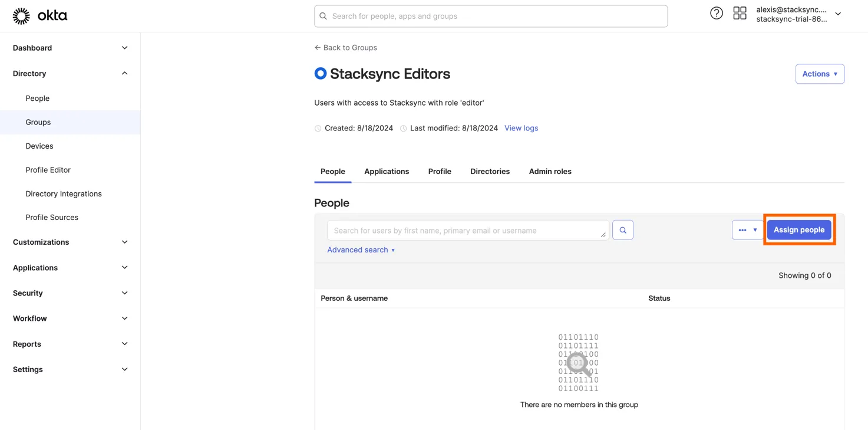
Task: Open Groups in the sidebar
Action: point(70,122)
